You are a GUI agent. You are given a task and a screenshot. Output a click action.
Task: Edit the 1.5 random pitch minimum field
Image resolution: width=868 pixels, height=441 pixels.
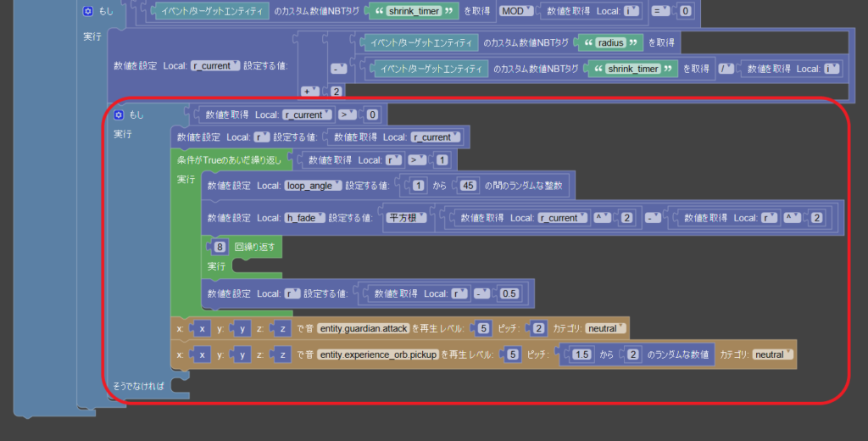(x=581, y=355)
